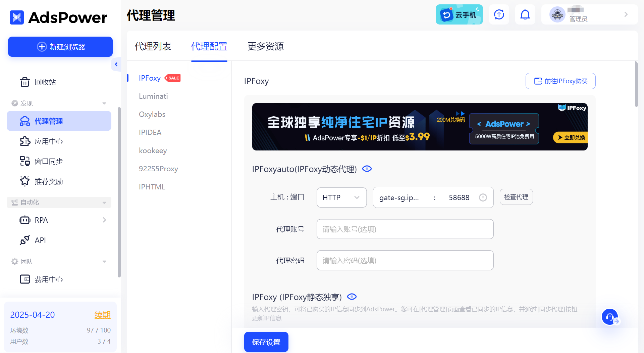644x353 pixels.
Task: Click the 续期 renewal link
Action: tap(102, 315)
